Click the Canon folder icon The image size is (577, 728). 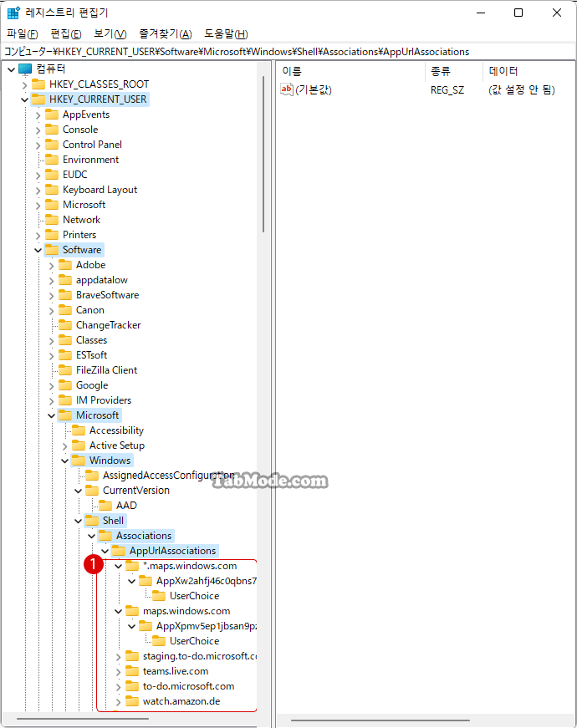[x=65, y=310]
